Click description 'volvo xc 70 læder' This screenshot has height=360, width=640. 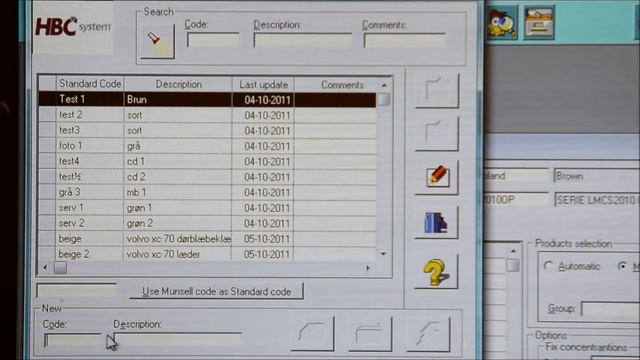pos(163,254)
